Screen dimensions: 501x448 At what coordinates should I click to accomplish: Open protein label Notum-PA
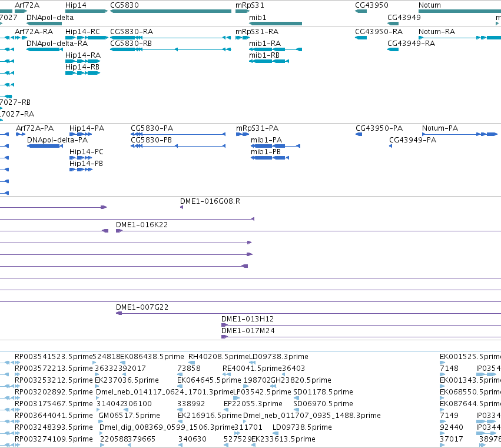[440, 128]
